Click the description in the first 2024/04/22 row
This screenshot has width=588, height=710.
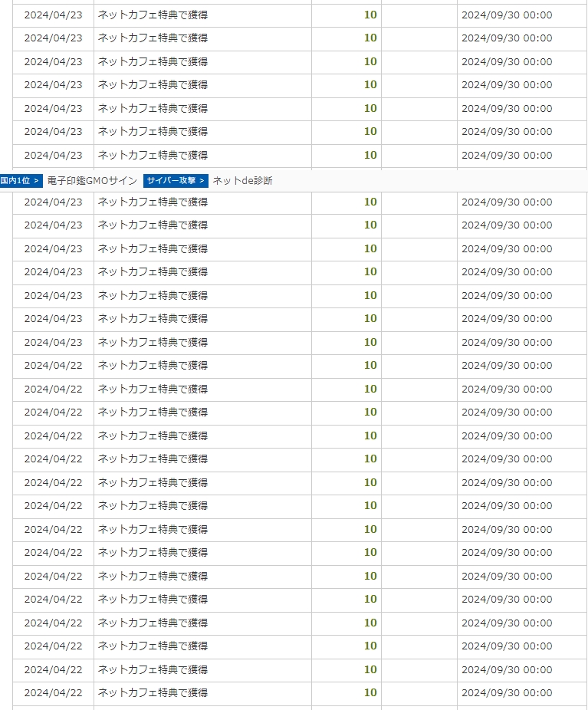(x=153, y=366)
